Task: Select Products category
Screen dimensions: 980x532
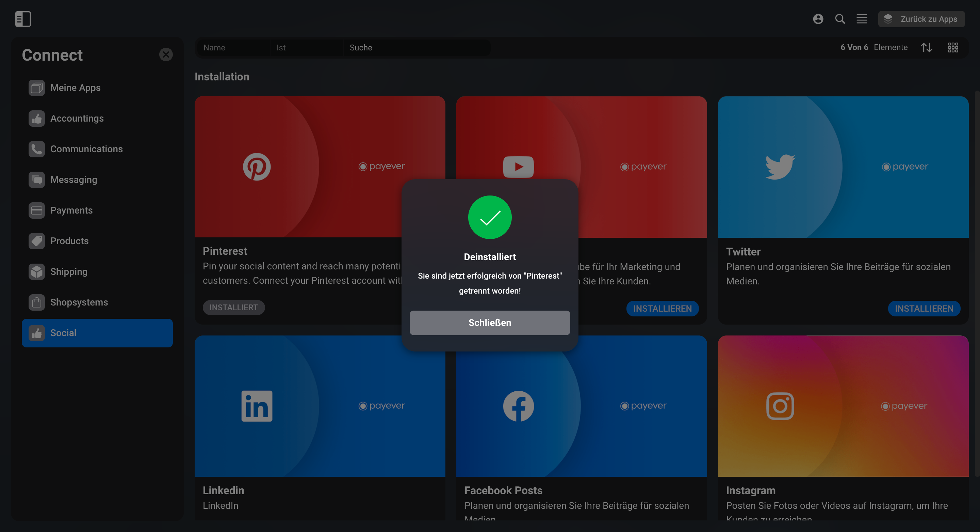Action: tap(97, 241)
